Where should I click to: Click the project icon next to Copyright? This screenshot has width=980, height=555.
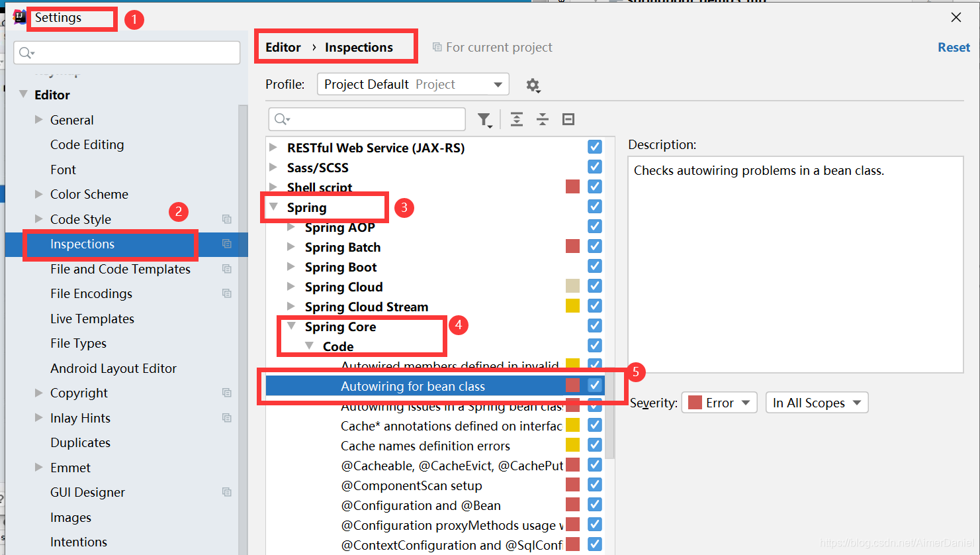coord(227,393)
